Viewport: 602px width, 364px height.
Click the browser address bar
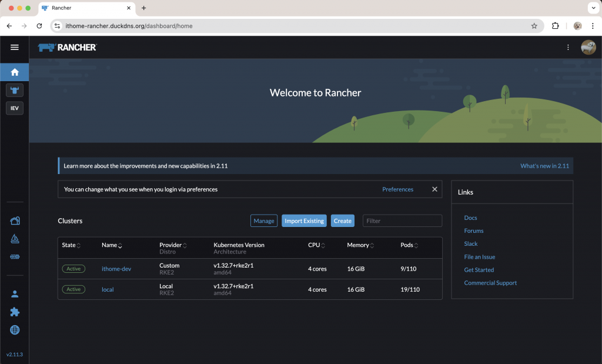click(296, 26)
